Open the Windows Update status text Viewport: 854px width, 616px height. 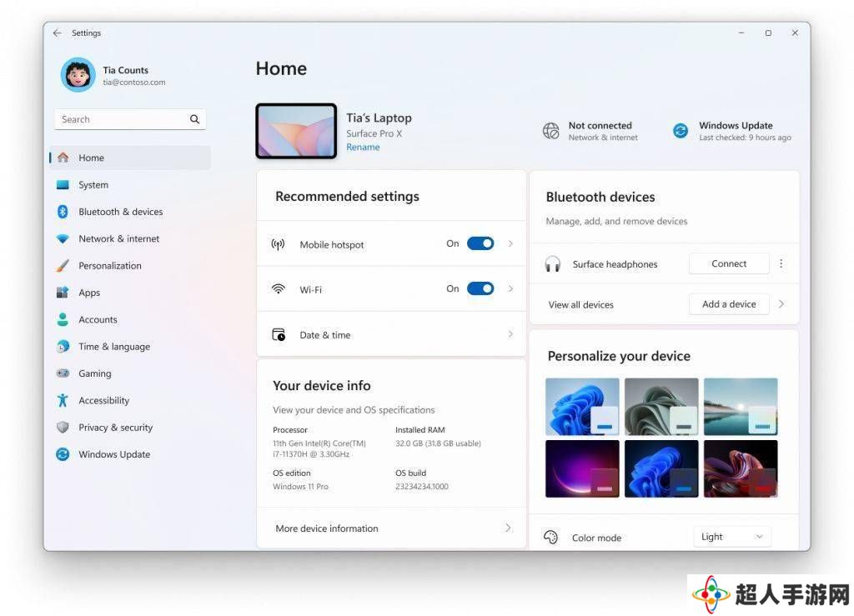(x=745, y=131)
